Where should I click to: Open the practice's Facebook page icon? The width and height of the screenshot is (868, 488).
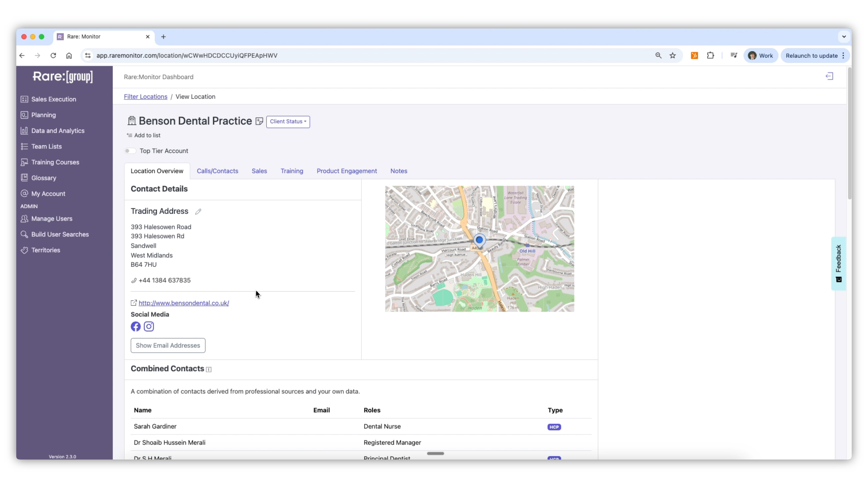[135, 326]
